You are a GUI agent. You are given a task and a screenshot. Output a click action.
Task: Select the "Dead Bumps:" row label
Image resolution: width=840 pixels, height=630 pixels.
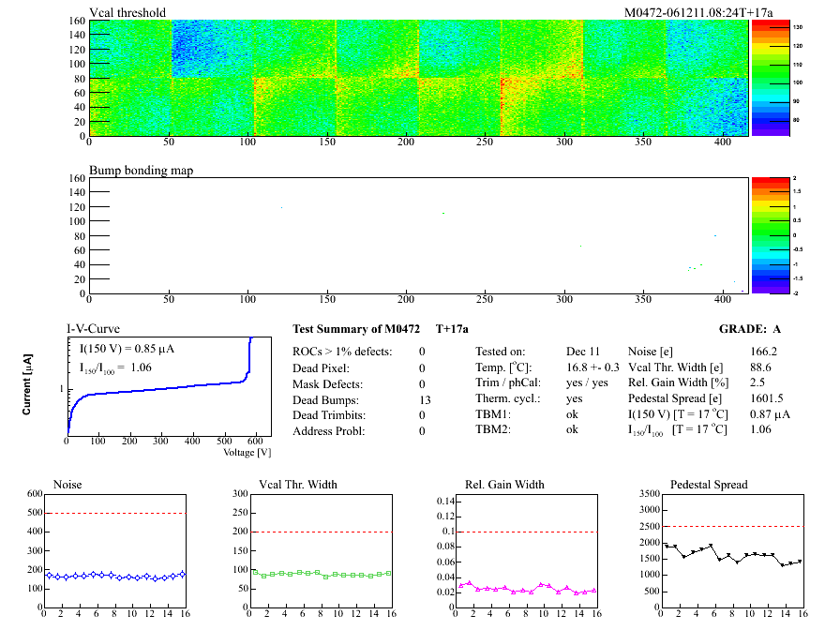[x=325, y=399]
